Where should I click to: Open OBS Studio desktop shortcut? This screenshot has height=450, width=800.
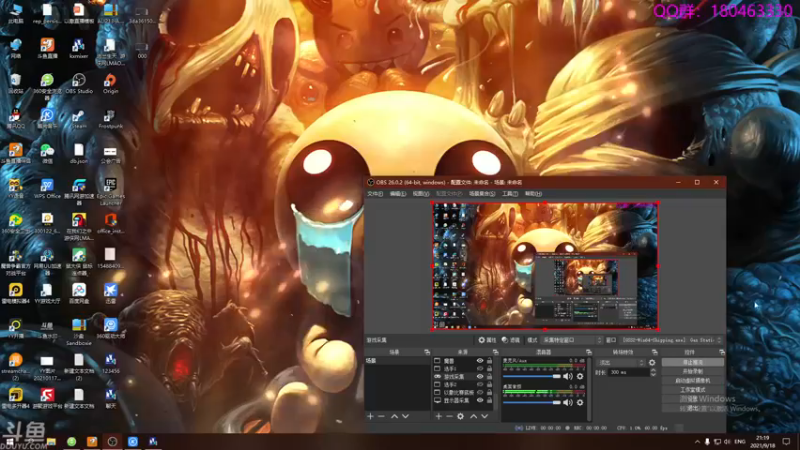coord(79,83)
